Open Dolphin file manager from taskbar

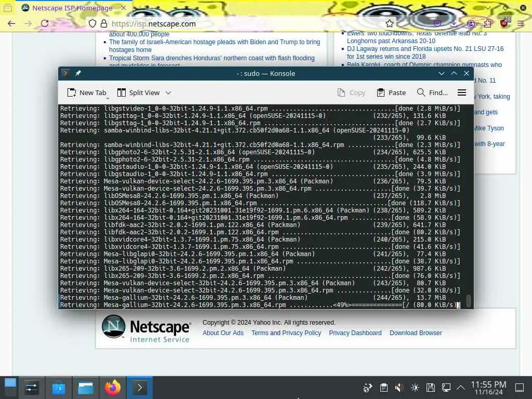(x=86, y=388)
